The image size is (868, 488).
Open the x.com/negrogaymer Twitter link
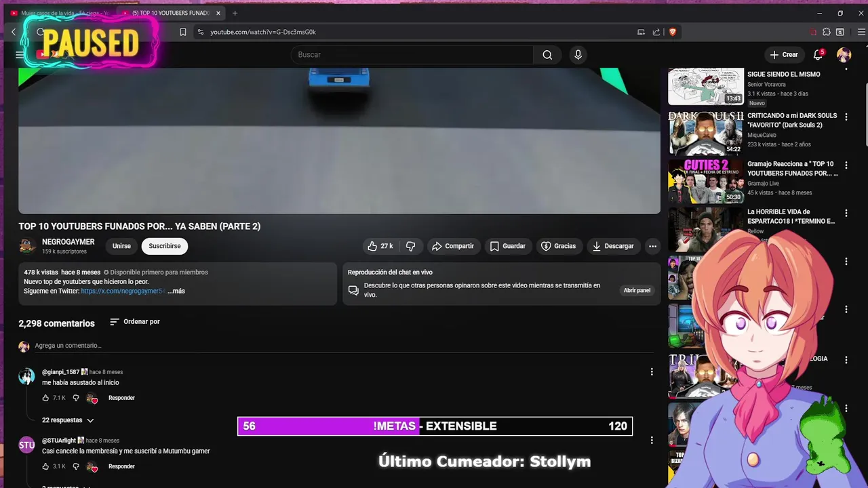(x=123, y=291)
